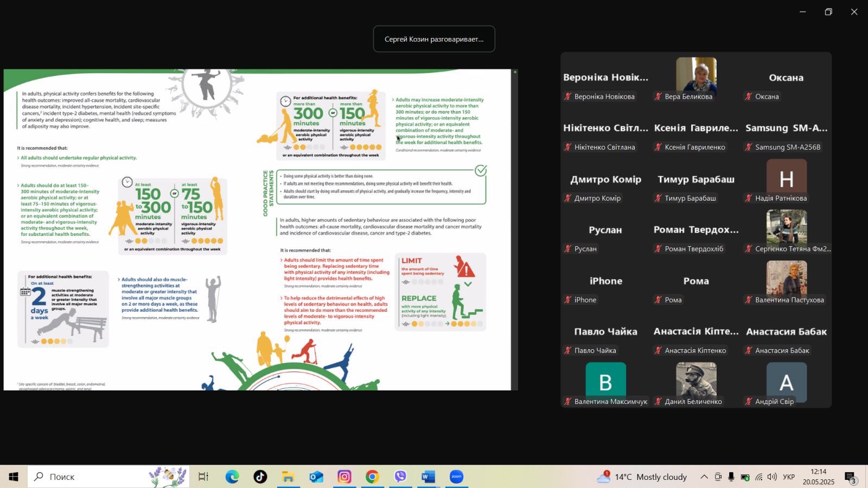
Task: Open Google Chrome taskbar icon
Action: pyautogui.click(x=372, y=477)
